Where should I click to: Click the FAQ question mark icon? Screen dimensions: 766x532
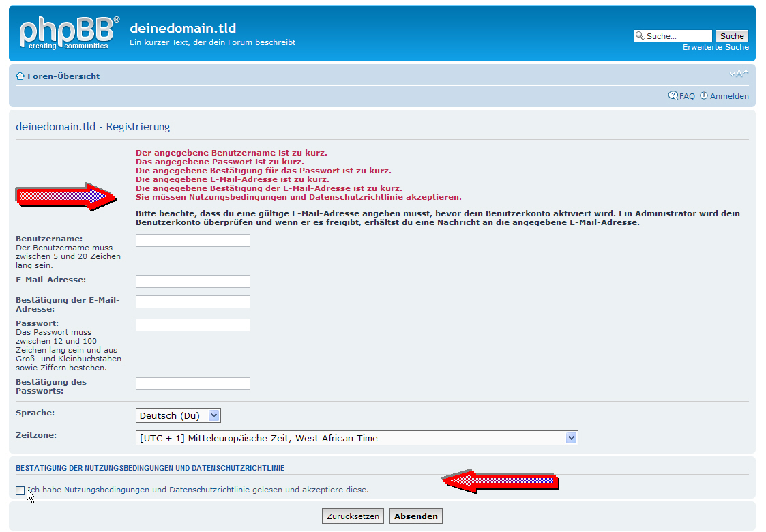(x=673, y=96)
